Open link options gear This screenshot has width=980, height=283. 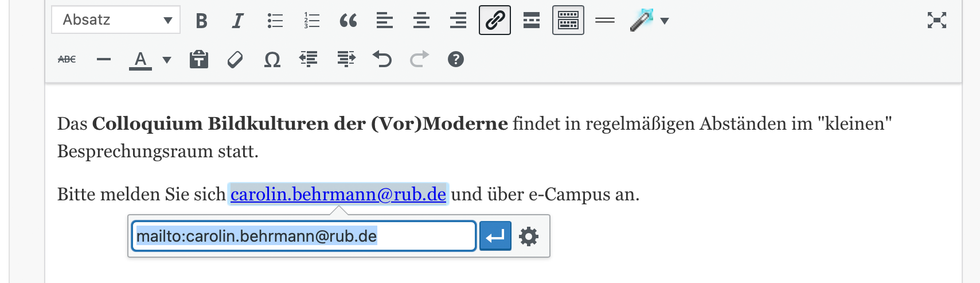tap(529, 236)
